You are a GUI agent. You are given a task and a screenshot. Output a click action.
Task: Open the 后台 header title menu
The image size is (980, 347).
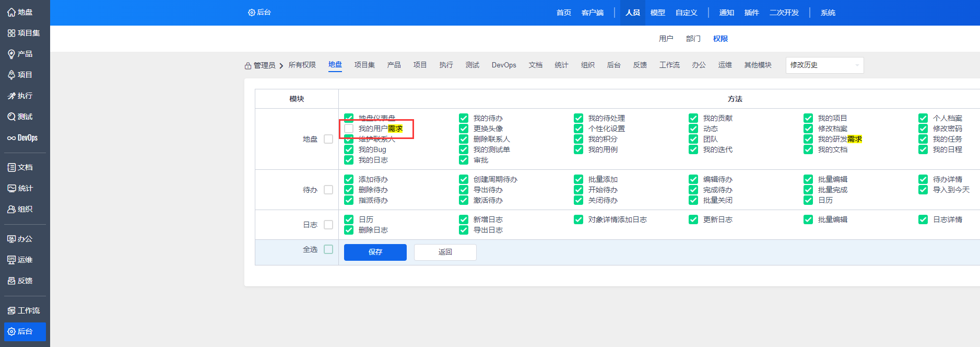(259, 13)
